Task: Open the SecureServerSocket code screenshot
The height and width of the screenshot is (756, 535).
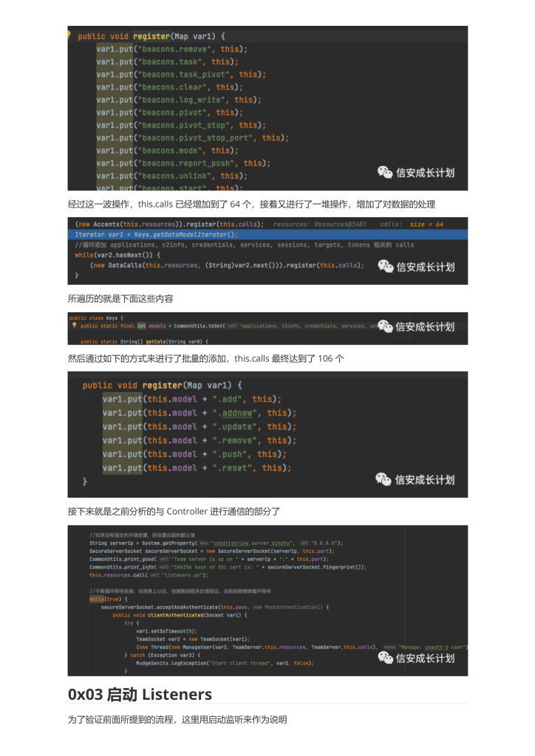Action: point(267,601)
